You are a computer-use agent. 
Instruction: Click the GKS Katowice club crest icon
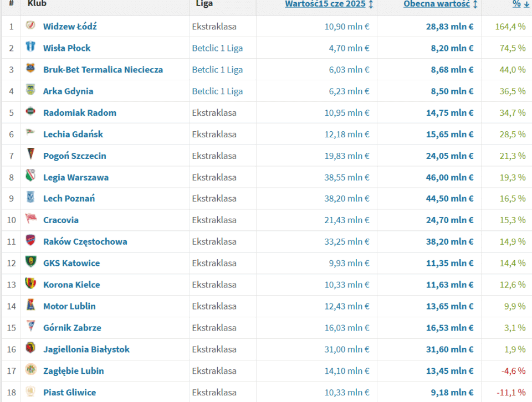[30, 262]
